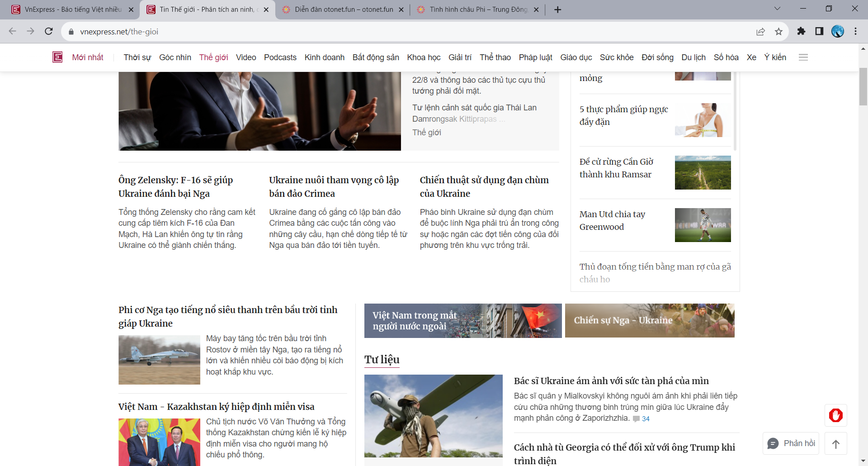Click the VnExpress logo icon in navigation
868x466 pixels.
click(x=57, y=57)
